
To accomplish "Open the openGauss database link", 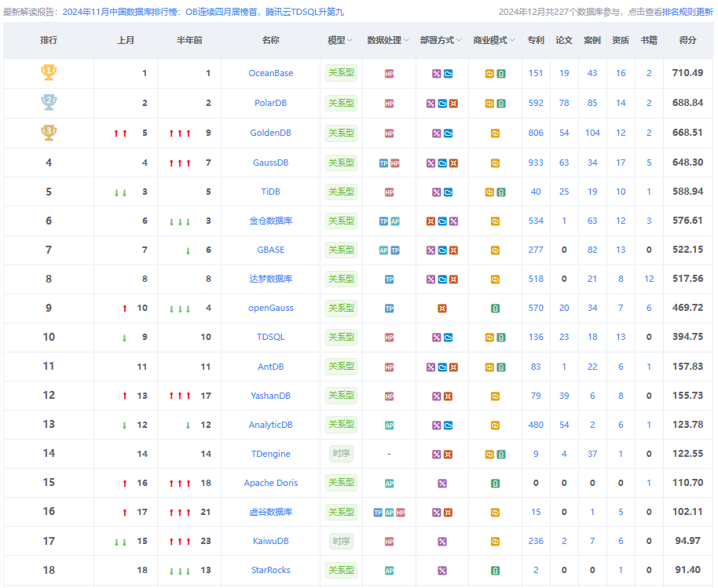I will (270, 308).
